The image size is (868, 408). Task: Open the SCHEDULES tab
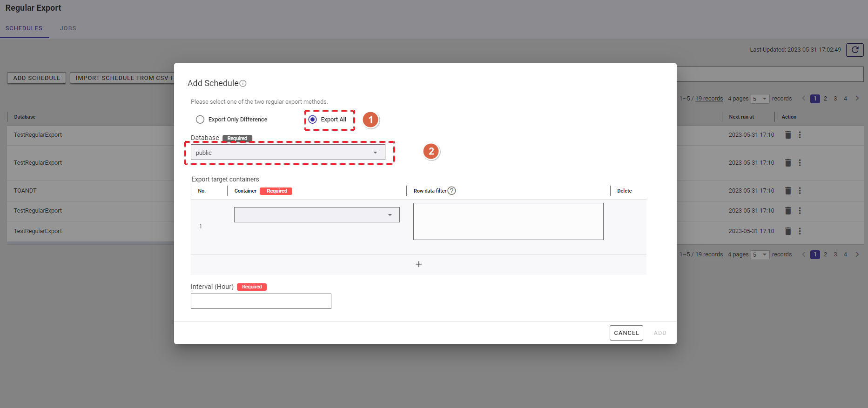coord(24,28)
